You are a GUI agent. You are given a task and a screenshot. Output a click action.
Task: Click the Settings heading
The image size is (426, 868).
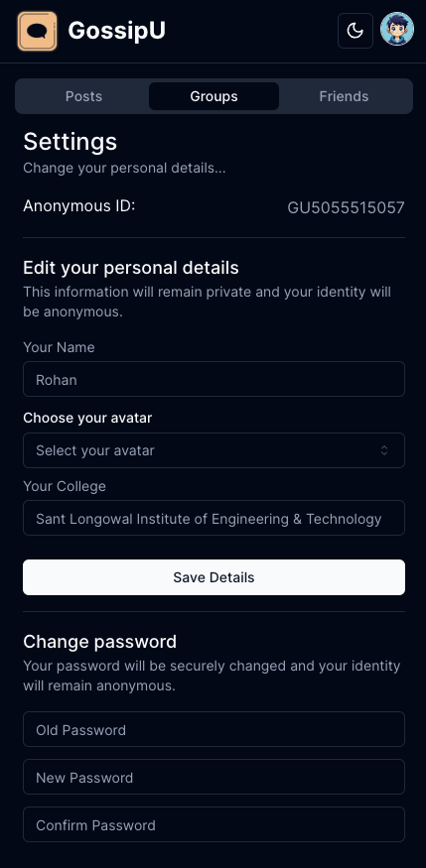tap(71, 142)
